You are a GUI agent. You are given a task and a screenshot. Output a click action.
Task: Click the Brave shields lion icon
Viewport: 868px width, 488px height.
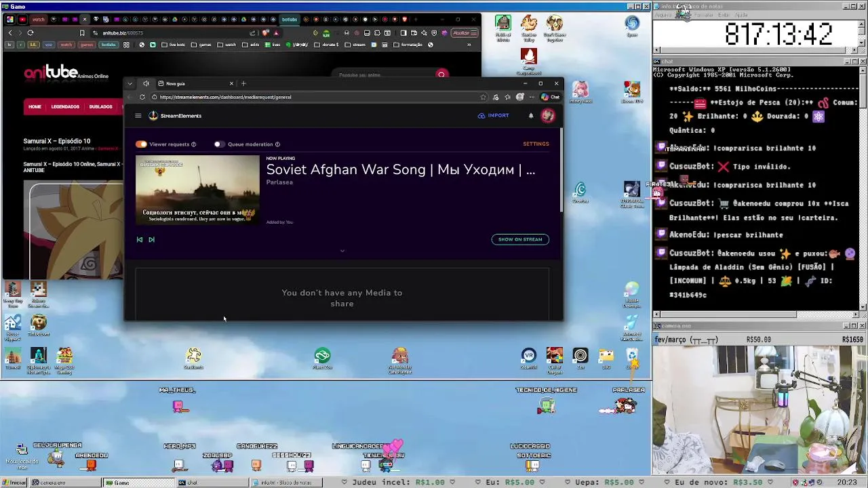point(265,33)
